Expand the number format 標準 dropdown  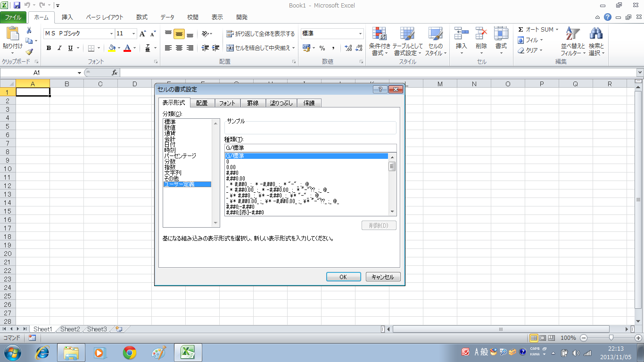pos(361,34)
